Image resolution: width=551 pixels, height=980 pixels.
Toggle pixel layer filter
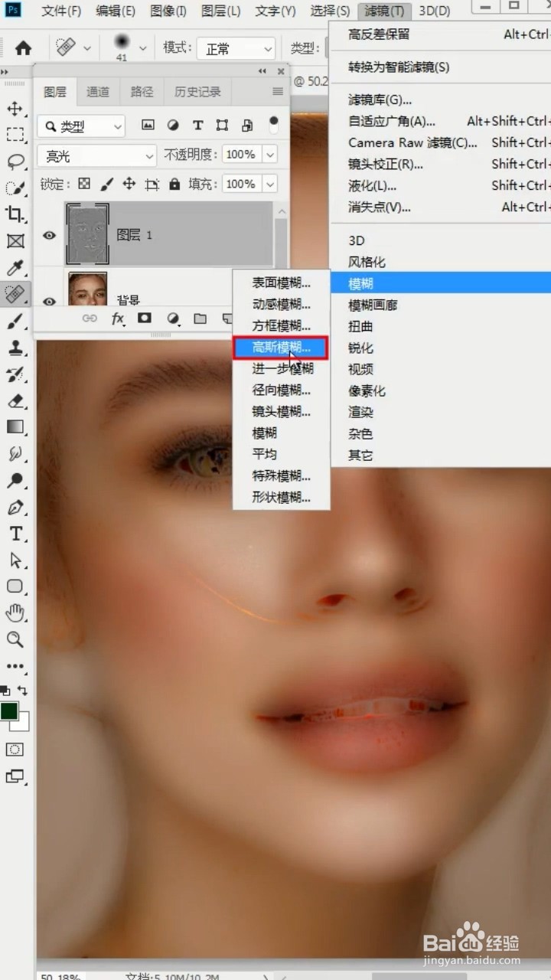[x=148, y=126]
